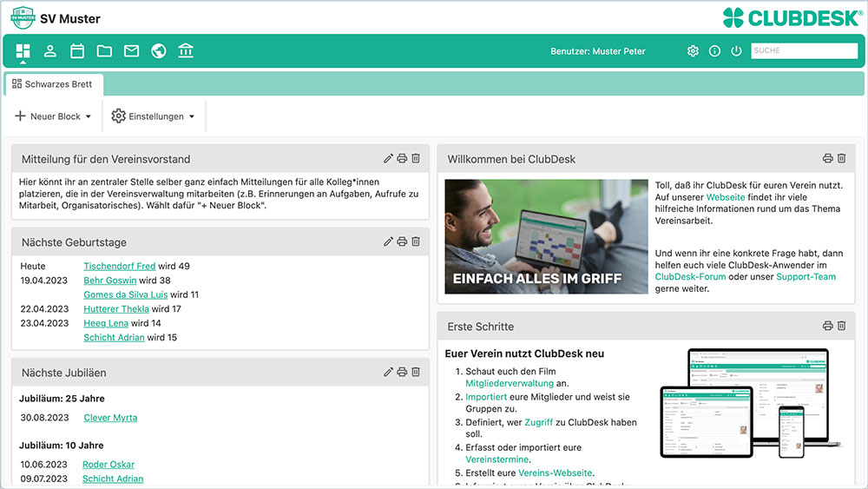Open Hutterer Thekla contact link
This screenshot has width=868, height=489.
116,309
